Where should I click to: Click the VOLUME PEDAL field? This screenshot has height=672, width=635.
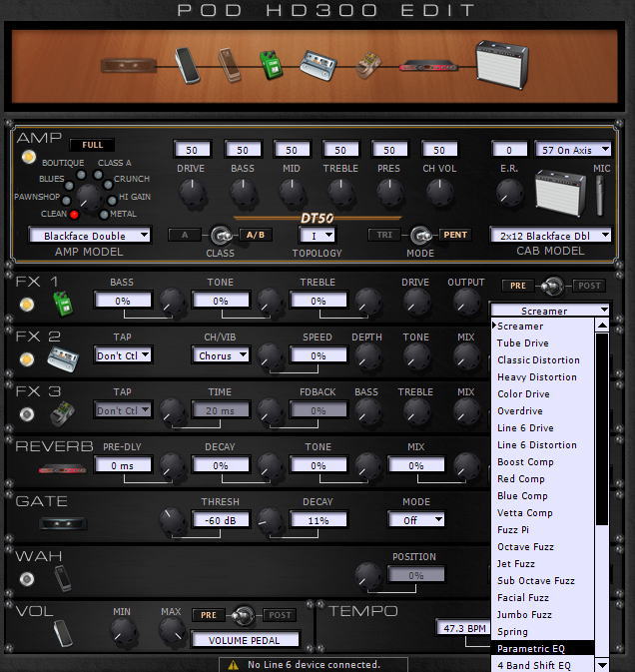tap(245, 640)
